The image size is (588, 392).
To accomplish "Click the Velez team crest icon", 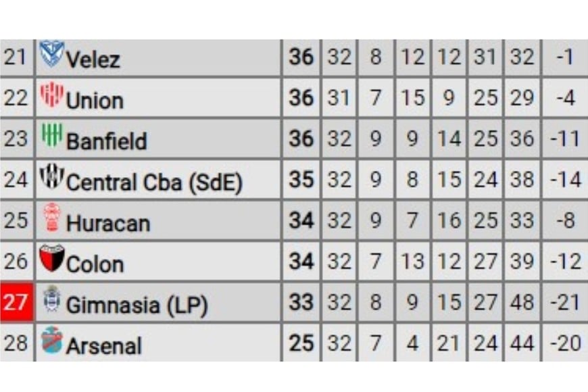I will coord(51,55).
